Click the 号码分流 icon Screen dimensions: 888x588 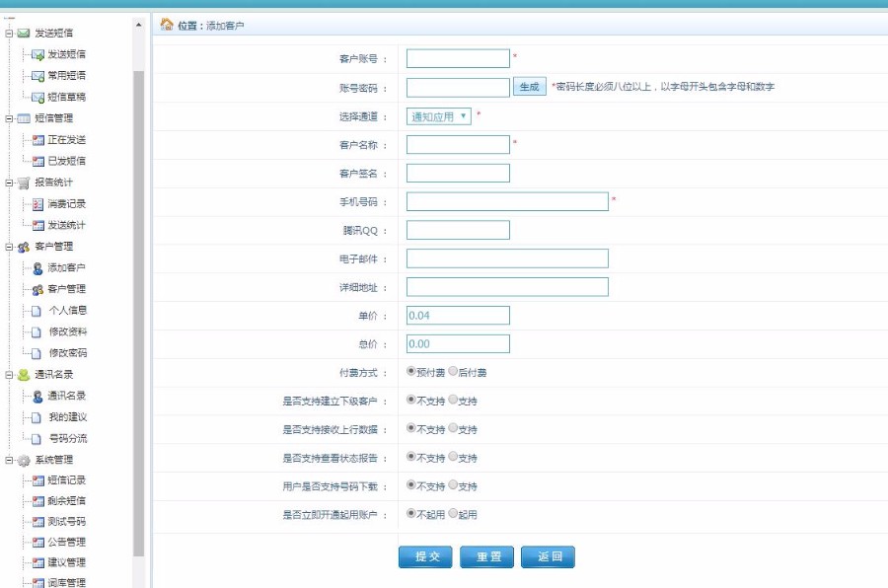37,438
